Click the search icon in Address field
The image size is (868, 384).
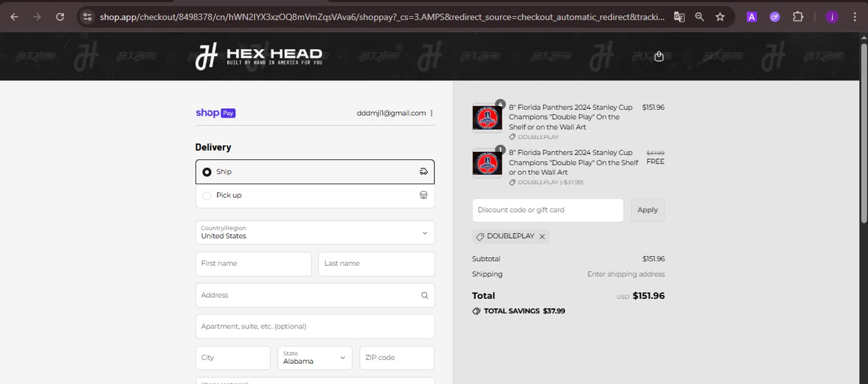(425, 295)
